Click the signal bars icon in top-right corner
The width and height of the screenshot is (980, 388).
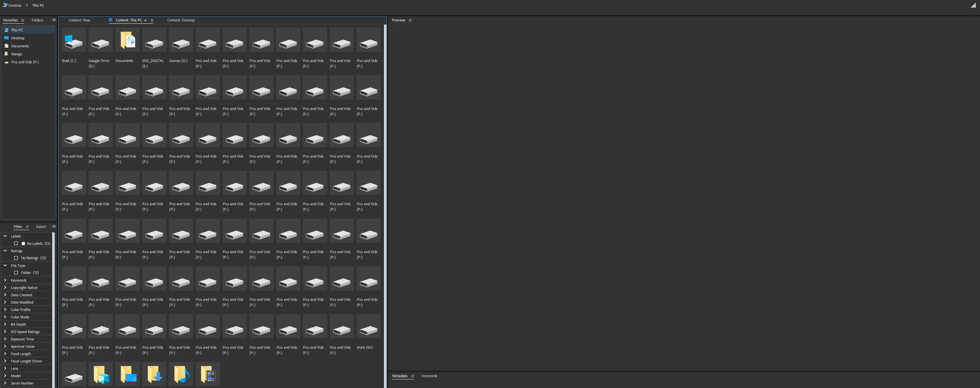click(x=973, y=5)
